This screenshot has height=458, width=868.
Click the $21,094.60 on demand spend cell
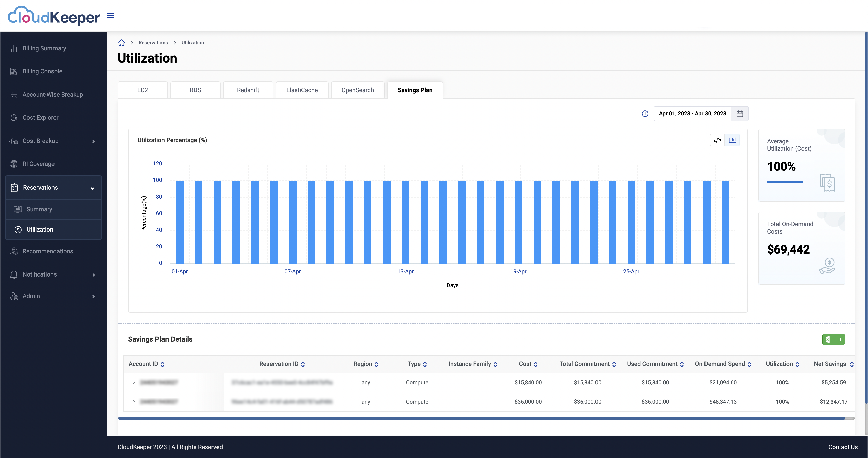(x=723, y=382)
